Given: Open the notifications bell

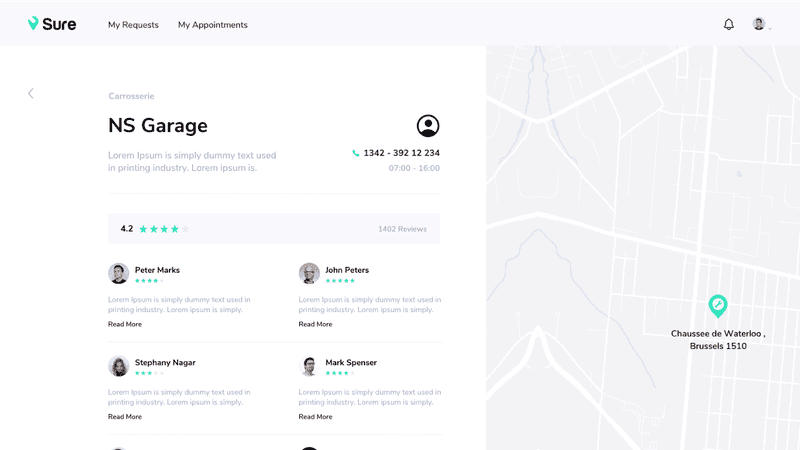Looking at the screenshot, I should click(729, 24).
